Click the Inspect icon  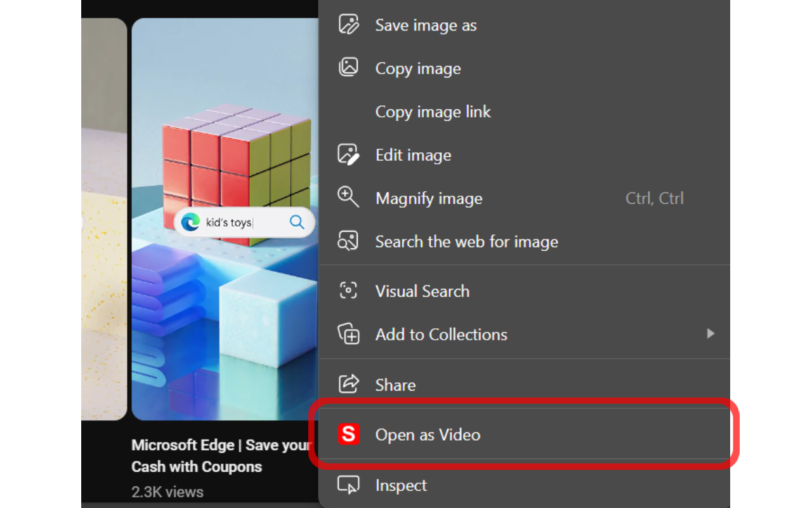(348, 485)
